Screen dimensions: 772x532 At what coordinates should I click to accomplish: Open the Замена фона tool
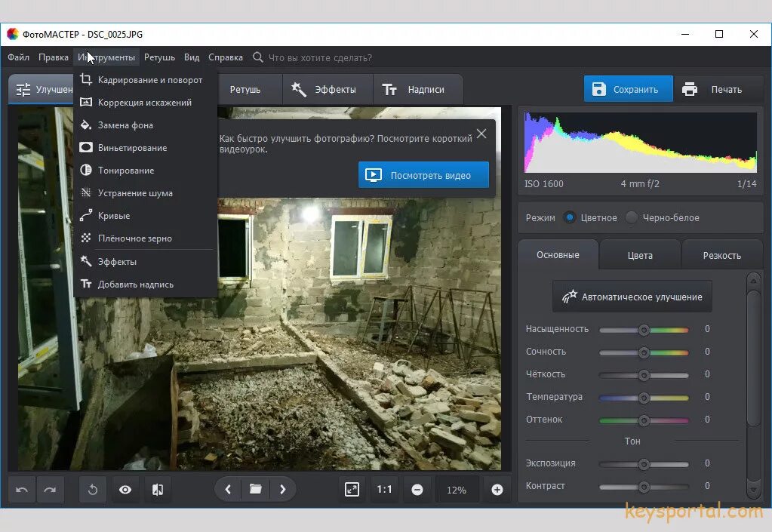point(145,125)
